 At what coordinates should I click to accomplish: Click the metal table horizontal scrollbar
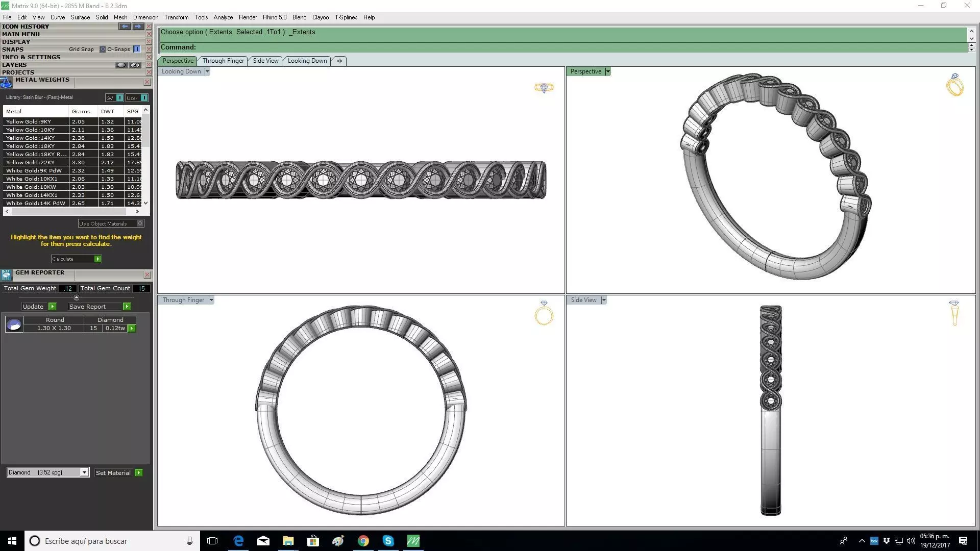72,211
